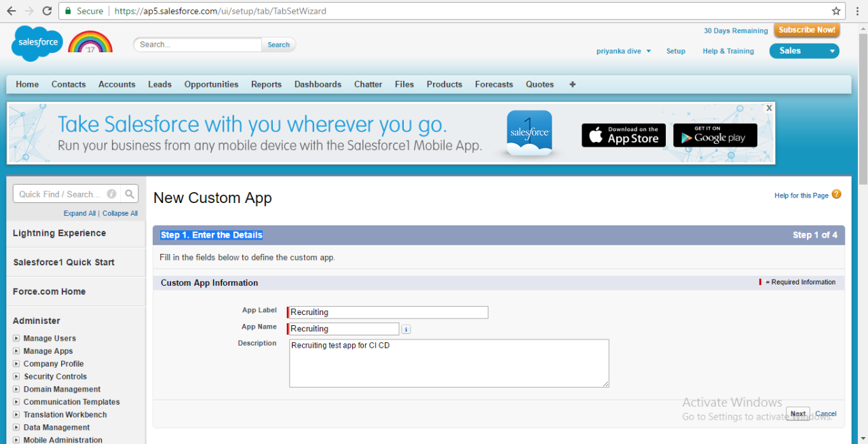Open Salesforce1 Quick Start in the sidebar
This screenshot has height=444, width=868.
coord(64,262)
